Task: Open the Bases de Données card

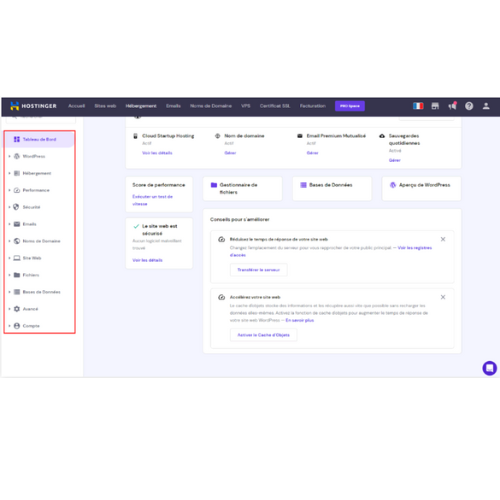Action: pyautogui.click(x=332, y=189)
